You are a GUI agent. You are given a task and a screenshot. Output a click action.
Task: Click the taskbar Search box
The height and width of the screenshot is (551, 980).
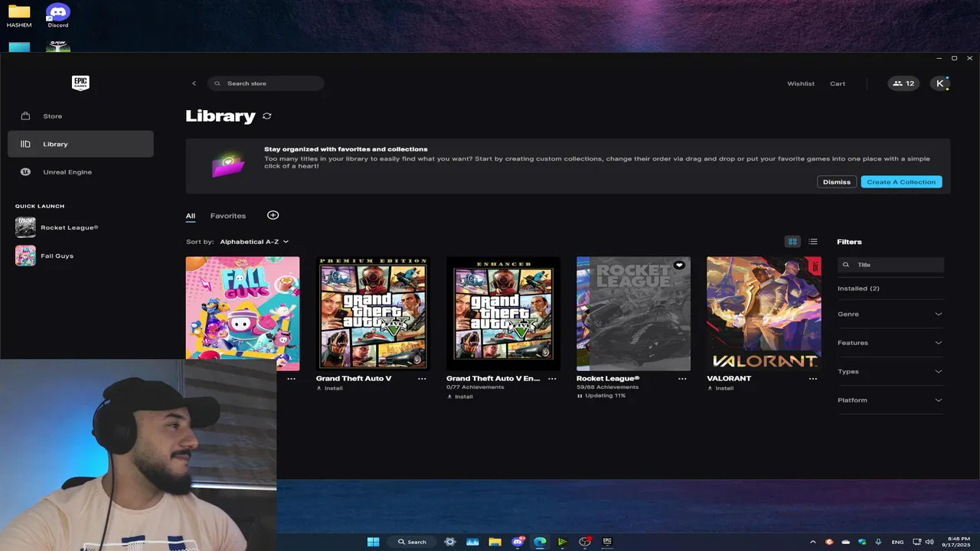tap(411, 542)
